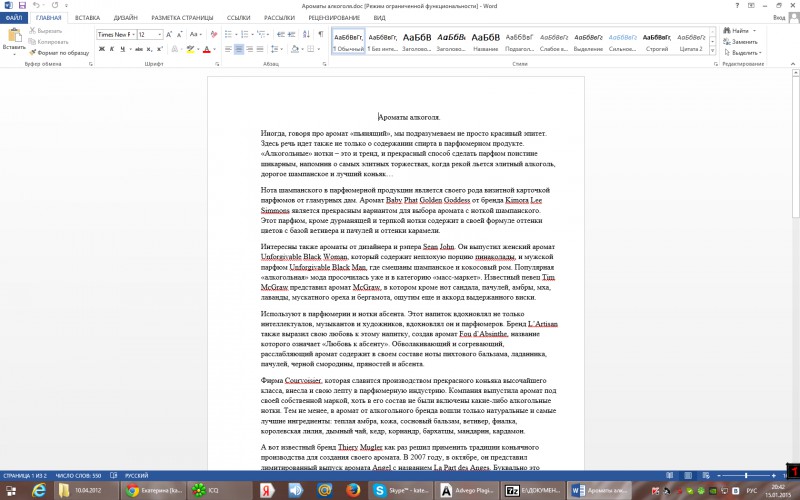Viewport: 800px width, 500px height.
Task: Apply superscript formatting (x²)
Action: [160, 49]
